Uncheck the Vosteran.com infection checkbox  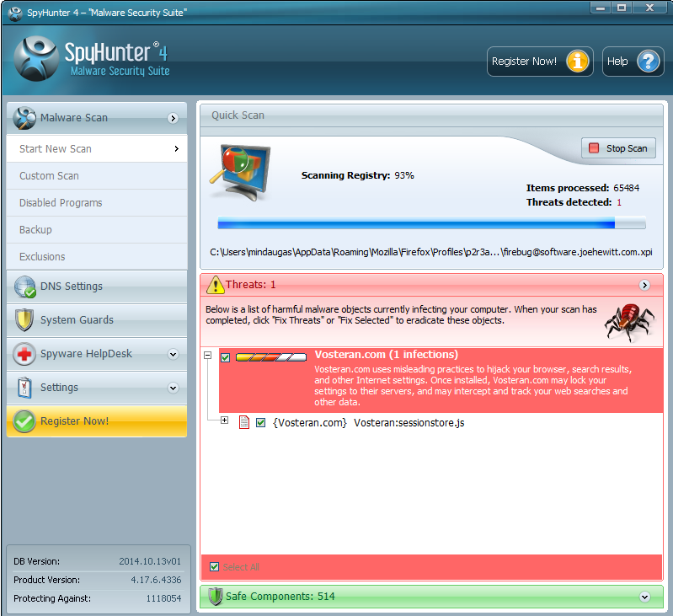225,357
